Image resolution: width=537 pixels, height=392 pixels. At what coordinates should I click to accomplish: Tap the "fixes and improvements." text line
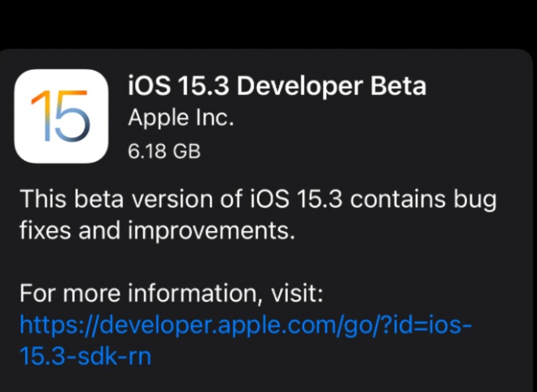coord(157,230)
